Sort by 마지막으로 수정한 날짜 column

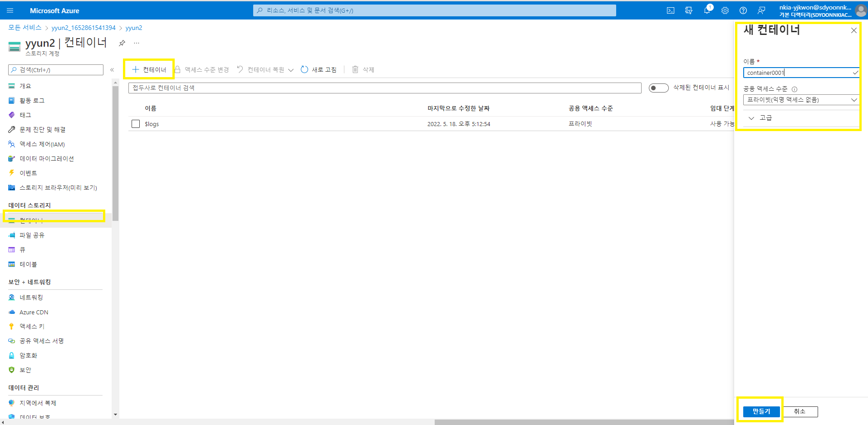point(458,108)
